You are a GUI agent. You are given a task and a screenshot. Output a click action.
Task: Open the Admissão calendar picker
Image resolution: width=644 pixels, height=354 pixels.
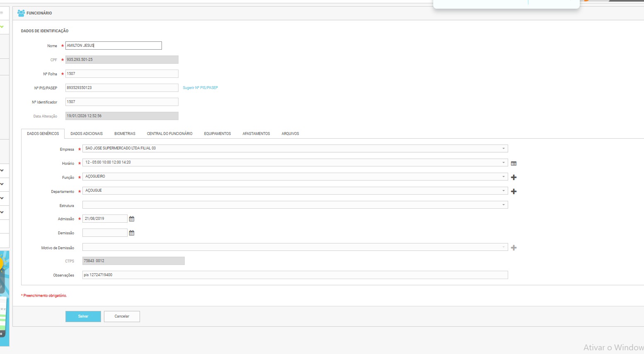(x=132, y=219)
